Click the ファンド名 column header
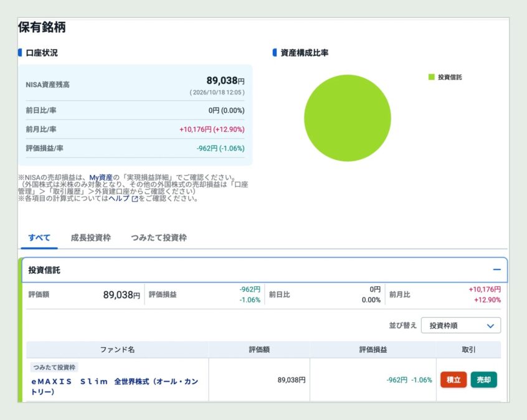Image resolution: width=527 pixels, height=420 pixels. 117,350
